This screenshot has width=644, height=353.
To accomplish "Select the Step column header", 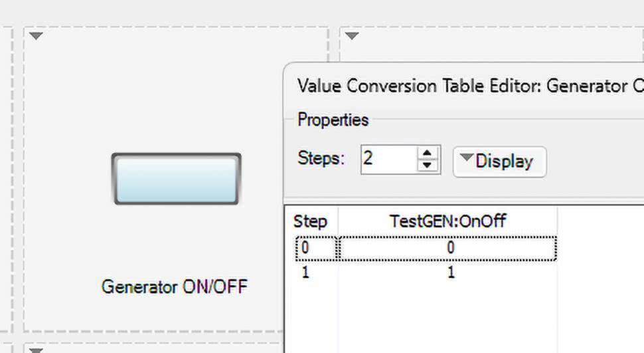I will (x=311, y=221).
